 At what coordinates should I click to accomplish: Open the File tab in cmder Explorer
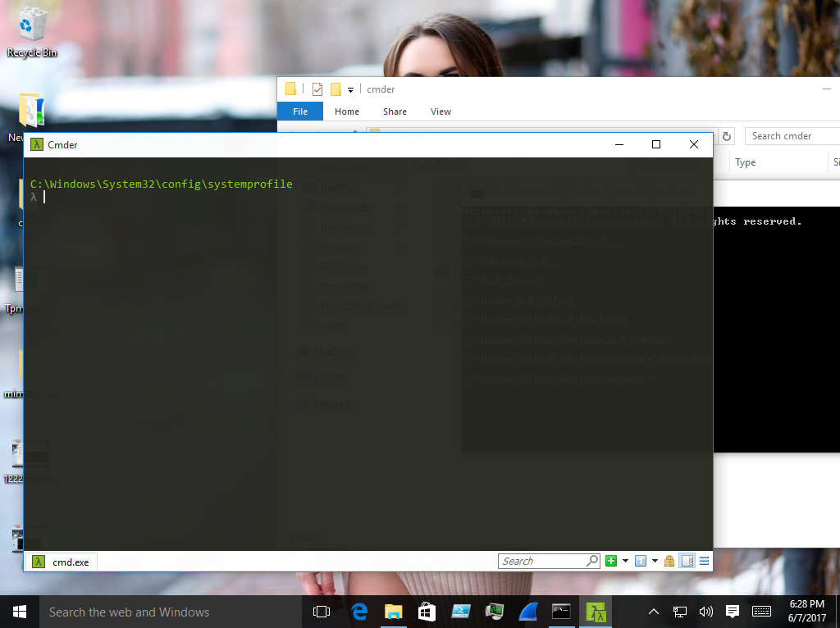(x=300, y=111)
